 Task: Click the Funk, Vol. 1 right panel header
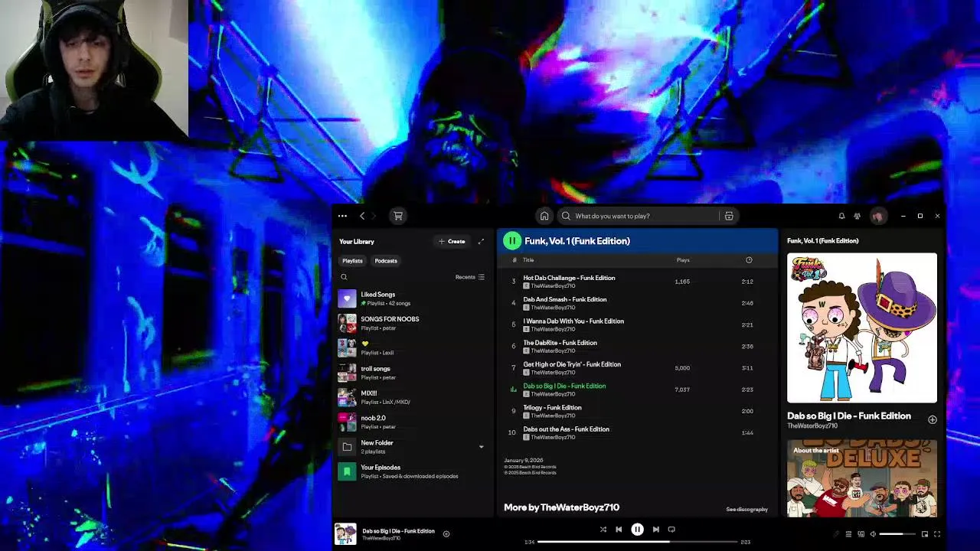pyautogui.click(x=823, y=241)
